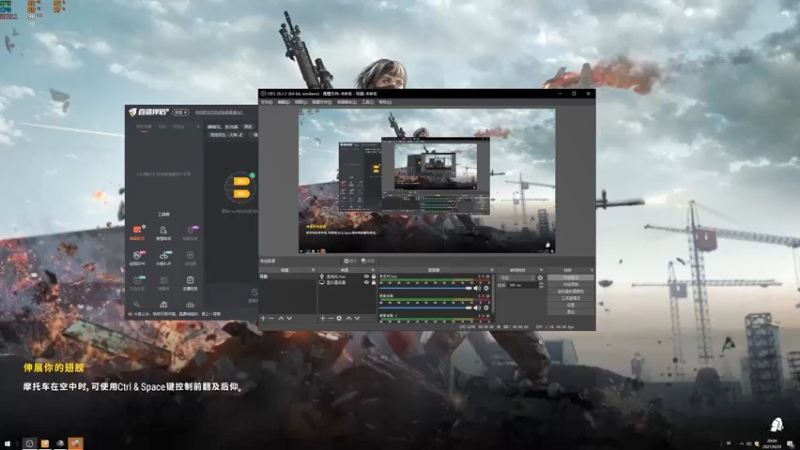
Task: Pop out the 转场特效 dock using its header icon
Action: tap(541, 270)
